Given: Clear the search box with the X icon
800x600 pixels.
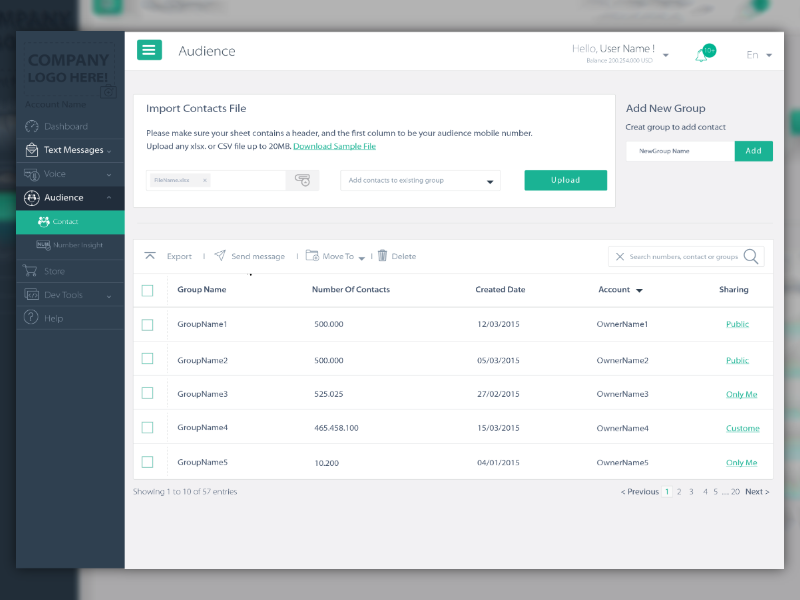Looking at the screenshot, I should pos(620,257).
